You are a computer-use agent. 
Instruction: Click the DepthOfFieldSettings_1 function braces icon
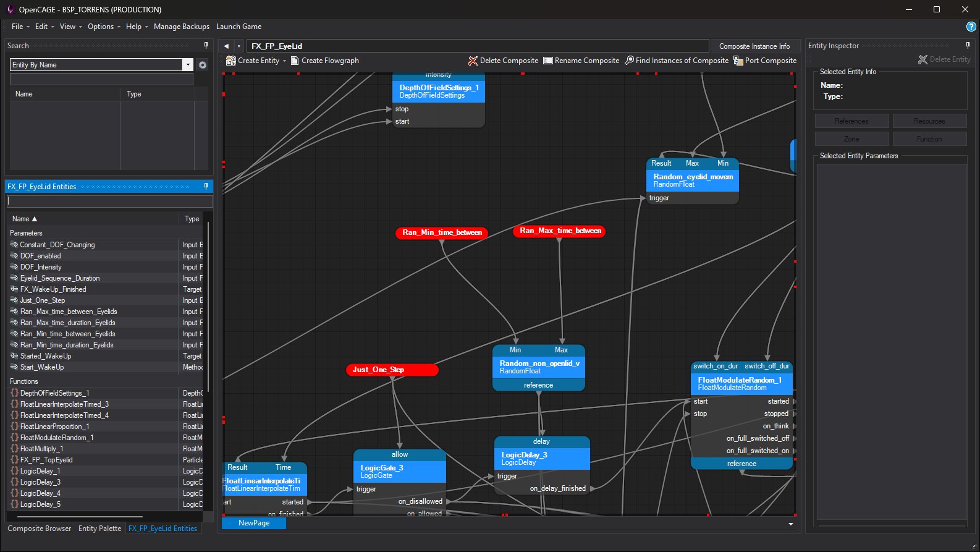(14, 393)
